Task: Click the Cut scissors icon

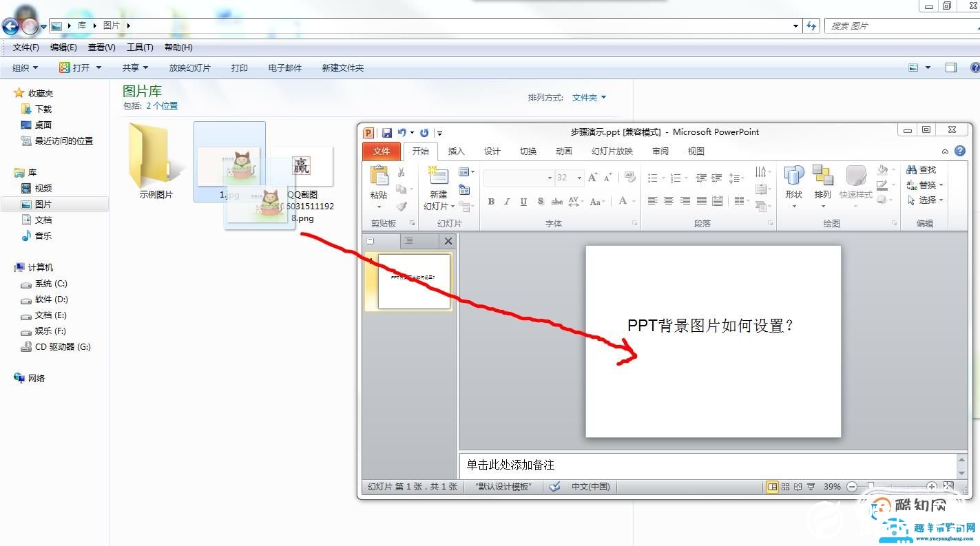Action: pos(402,171)
